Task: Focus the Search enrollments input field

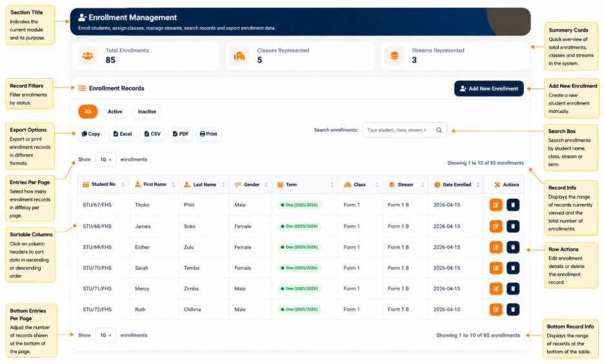Action: (x=399, y=130)
